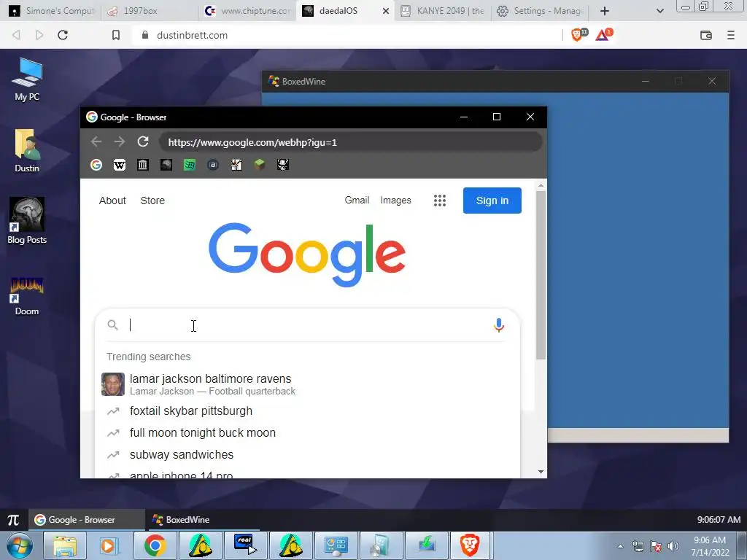The height and width of the screenshot is (560, 747).
Task: Switch to the 1997box tab
Action: (x=150, y=10)
